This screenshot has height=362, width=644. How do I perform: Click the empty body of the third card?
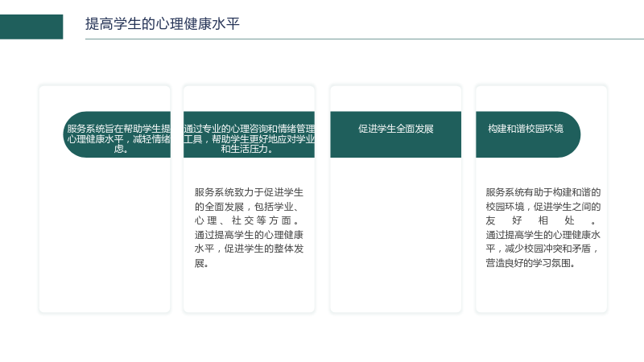[395, 234]
